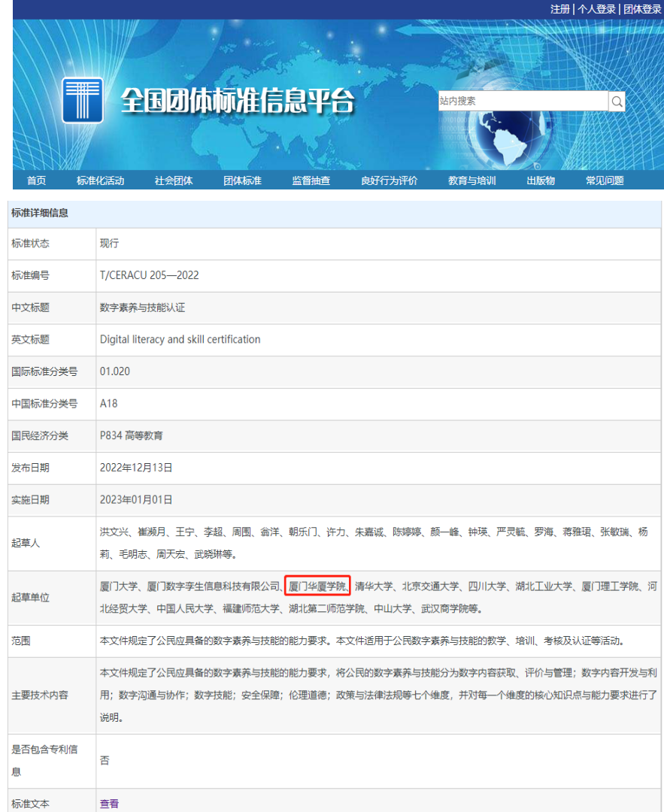
Task: Click 查看 to view standard text
Action: [x=109, y=804]
